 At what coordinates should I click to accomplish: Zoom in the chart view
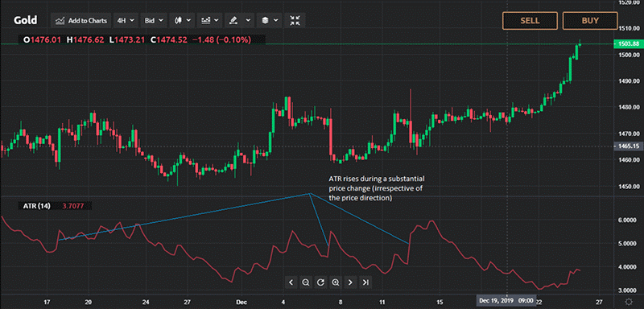tap(336, 282)
